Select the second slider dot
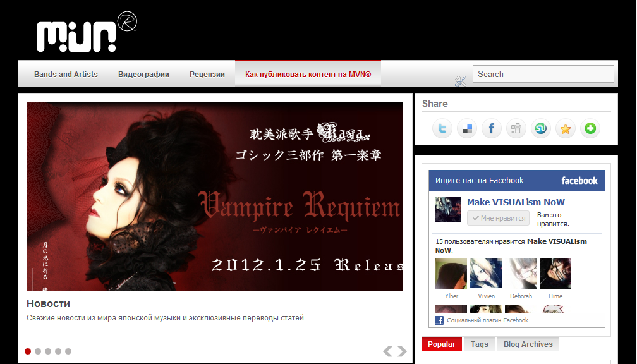Image resolution: width=637 pixels, height=364 pixels. [x=38, y=351]
